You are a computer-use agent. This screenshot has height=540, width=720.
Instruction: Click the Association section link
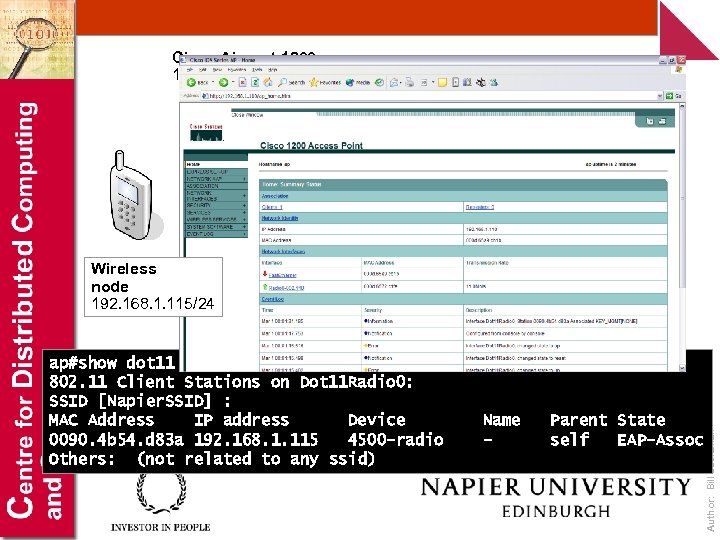[275, 196]
